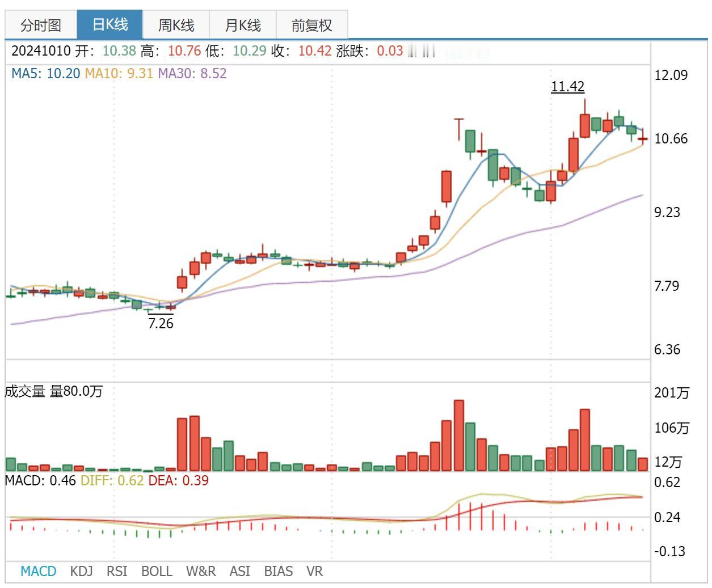
Task: Switch to BIAS indicator
Action: pyautogui.click(x=278, y=571)
